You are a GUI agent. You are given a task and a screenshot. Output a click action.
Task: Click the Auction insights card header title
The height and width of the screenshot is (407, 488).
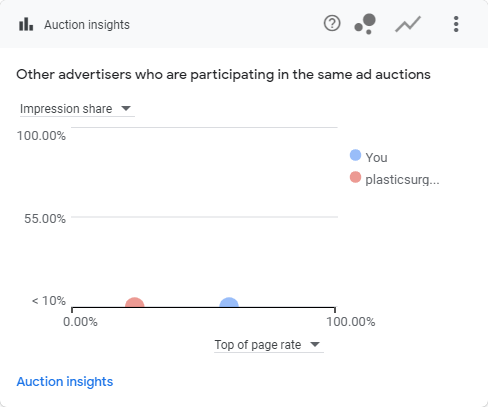87,25
